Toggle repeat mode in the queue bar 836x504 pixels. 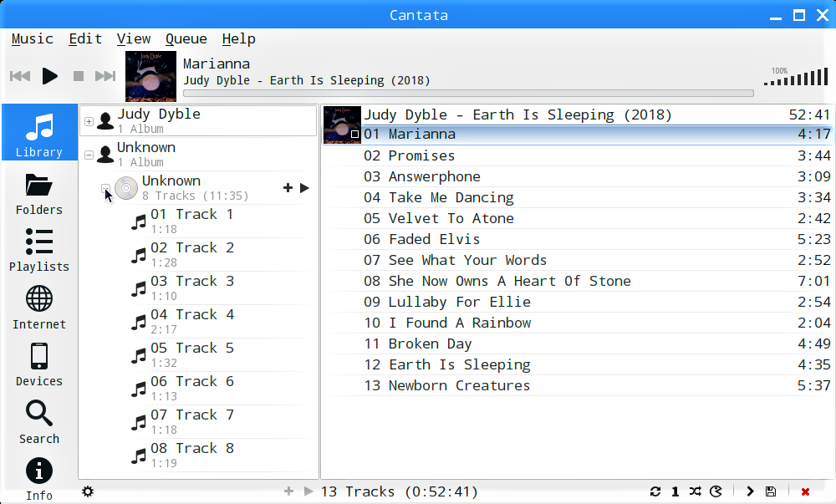[655, 491]
